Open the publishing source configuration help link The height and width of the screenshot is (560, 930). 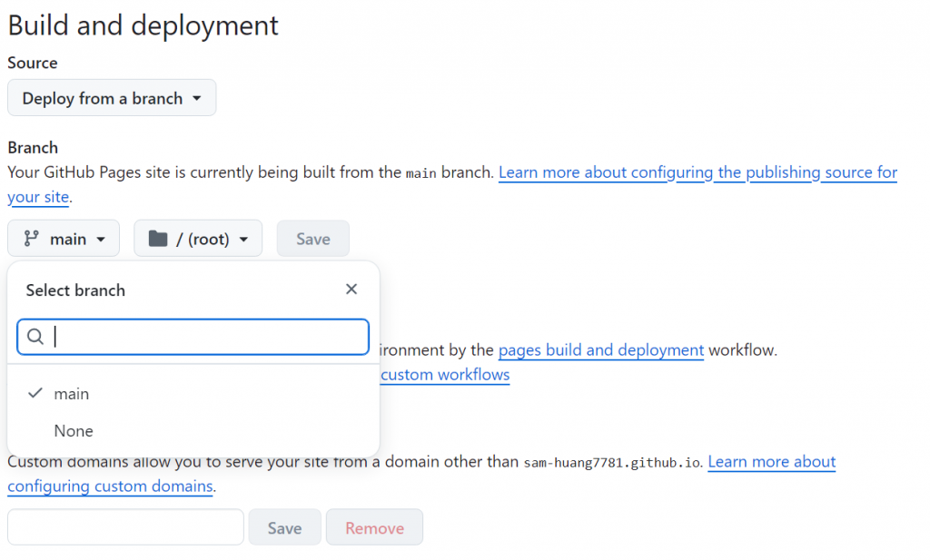tap(697, 172)
